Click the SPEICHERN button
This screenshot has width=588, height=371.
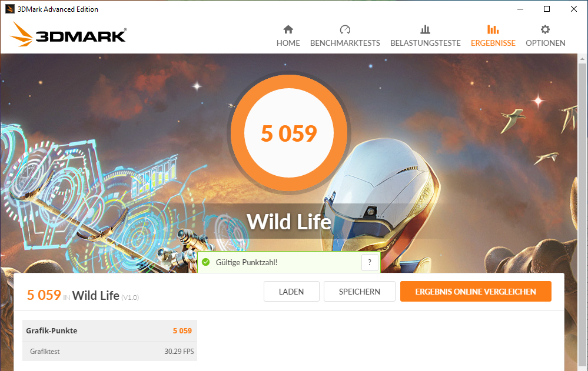pyautogui.click(x=360, y=292)
